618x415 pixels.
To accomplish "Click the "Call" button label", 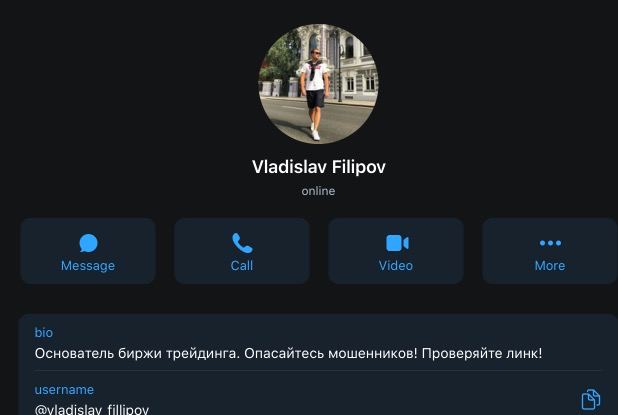I will pyautogui.click(x=242, y=266).
